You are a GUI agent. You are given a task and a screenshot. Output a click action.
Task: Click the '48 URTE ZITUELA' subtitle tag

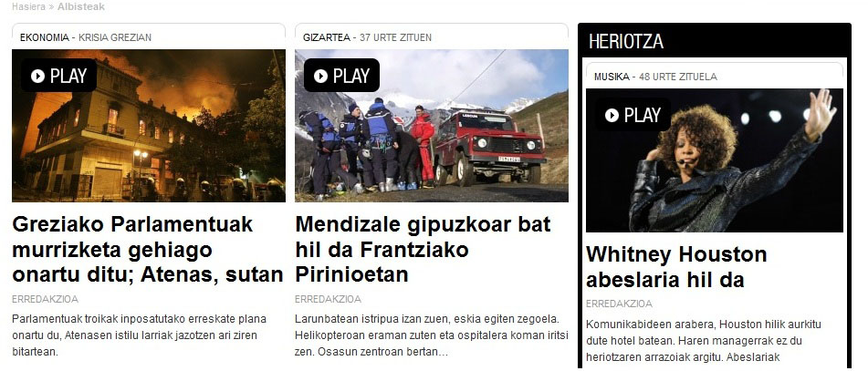677,77
